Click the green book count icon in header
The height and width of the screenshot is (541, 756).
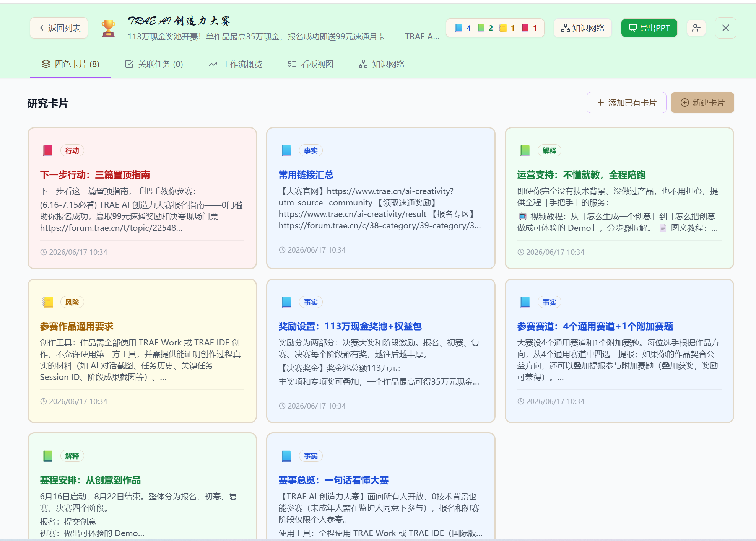pos(481,28)
